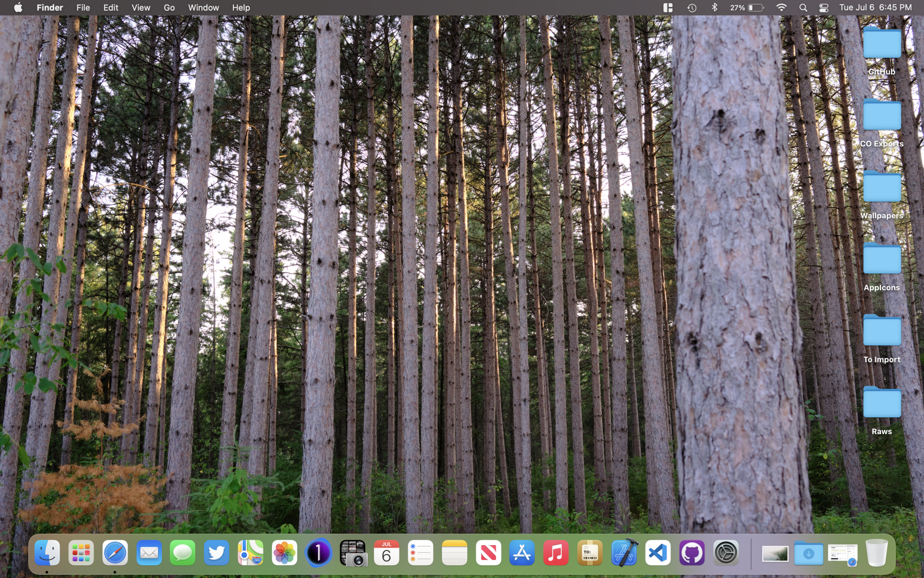Image resolution: width=924 pixels, height=578 pixels.
Task: Launch Visual Studio Code
Action: point(658,553)
